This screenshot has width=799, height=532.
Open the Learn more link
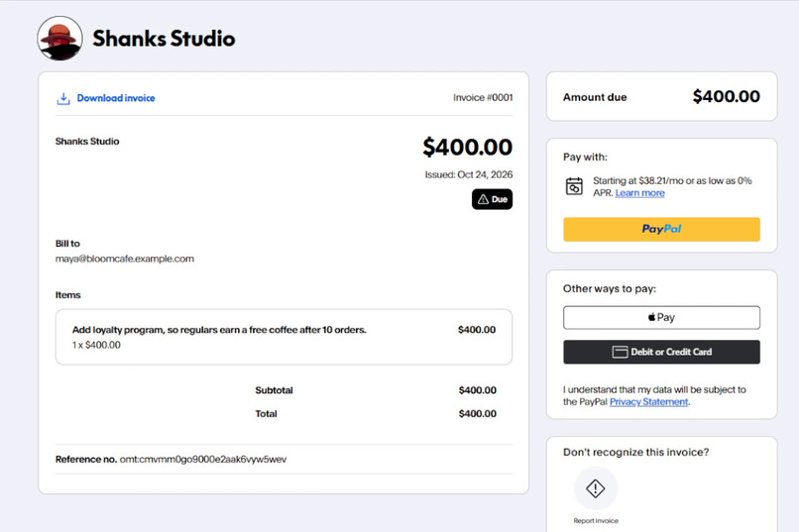(x=639, y=193)
